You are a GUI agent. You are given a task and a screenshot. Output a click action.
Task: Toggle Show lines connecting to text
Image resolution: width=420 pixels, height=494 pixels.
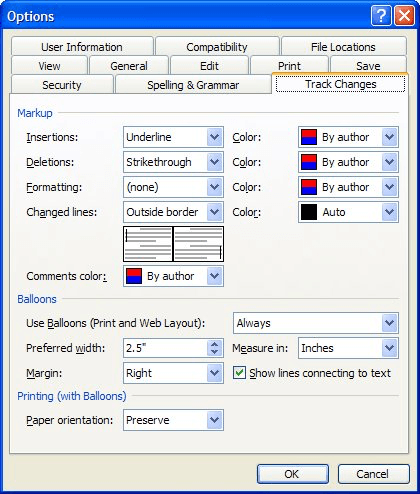coord(239,373)
